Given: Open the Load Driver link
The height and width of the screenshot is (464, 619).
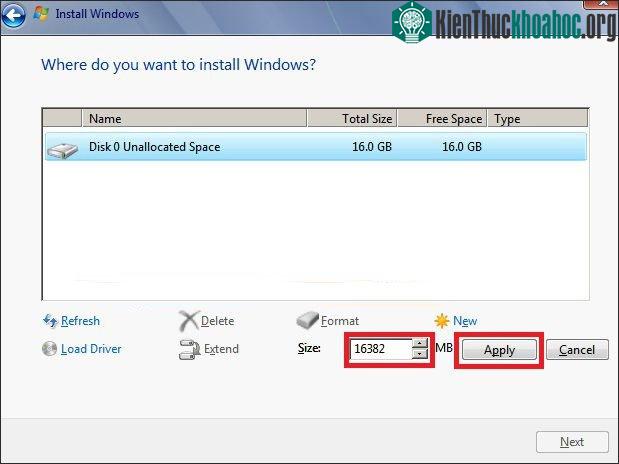Looking at the screenshot, I should (91, 349).
